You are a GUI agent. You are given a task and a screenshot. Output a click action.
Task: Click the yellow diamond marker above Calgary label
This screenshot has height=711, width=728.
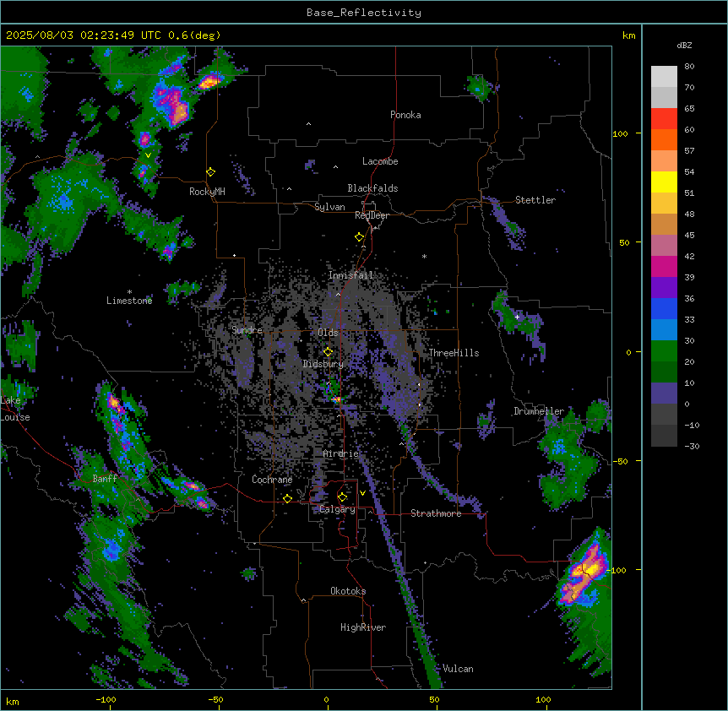point(342,497)
